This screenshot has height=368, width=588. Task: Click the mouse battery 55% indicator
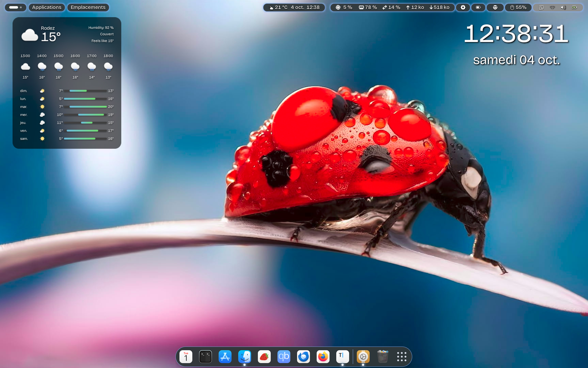tap(518, 7)
